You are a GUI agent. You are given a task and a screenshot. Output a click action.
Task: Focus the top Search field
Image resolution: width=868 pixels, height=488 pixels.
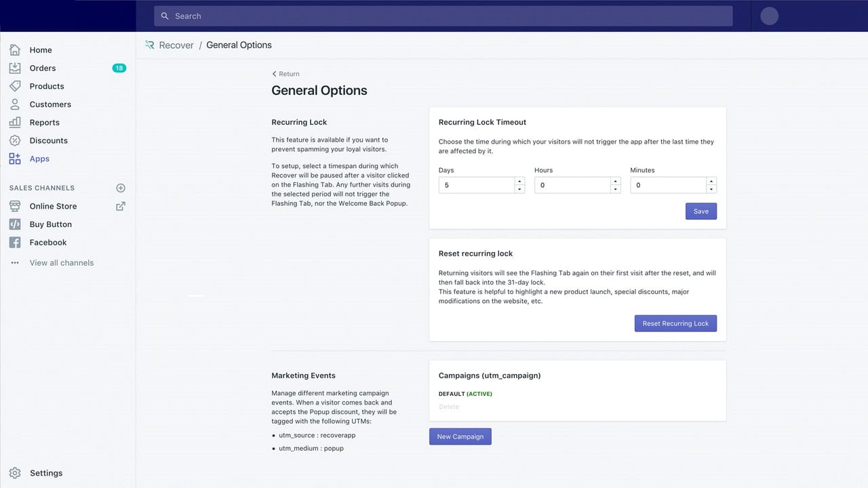click(x=443, y=16)
